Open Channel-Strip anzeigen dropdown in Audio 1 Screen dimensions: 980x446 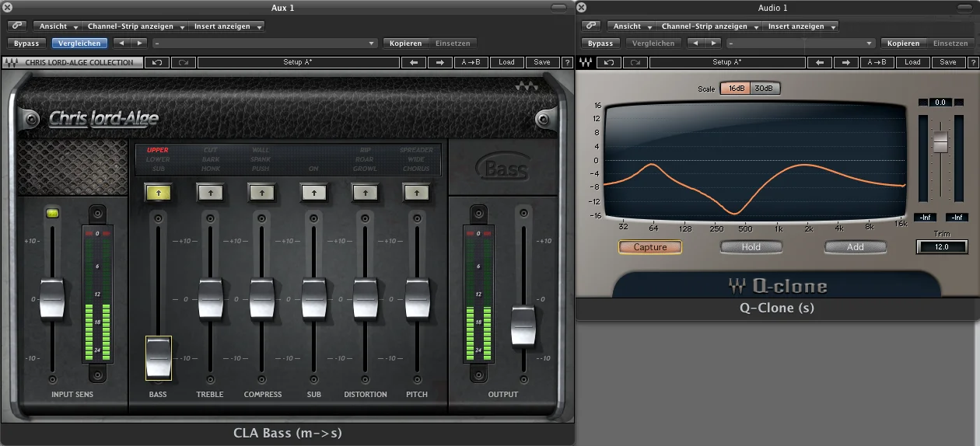[709, 26]
